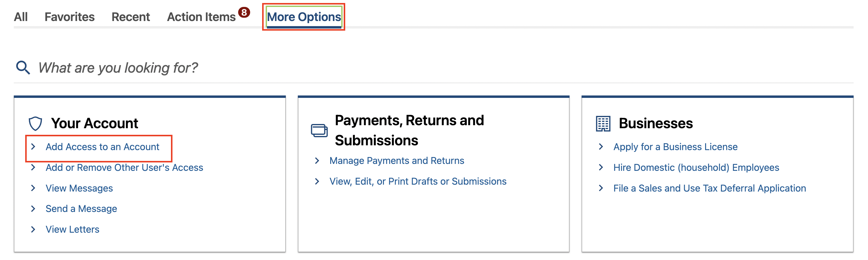
Task: Open the Recent tab
Action: 130,17
